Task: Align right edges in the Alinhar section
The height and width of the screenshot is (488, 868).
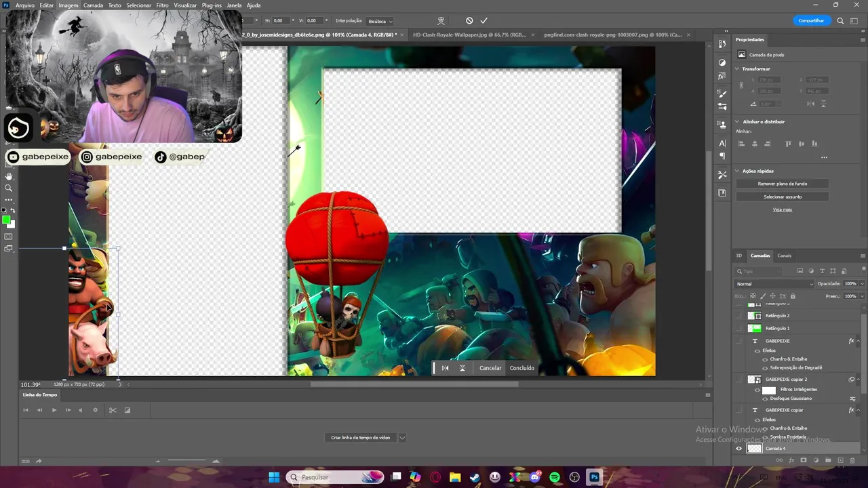Action: click(x=768, y=144)
